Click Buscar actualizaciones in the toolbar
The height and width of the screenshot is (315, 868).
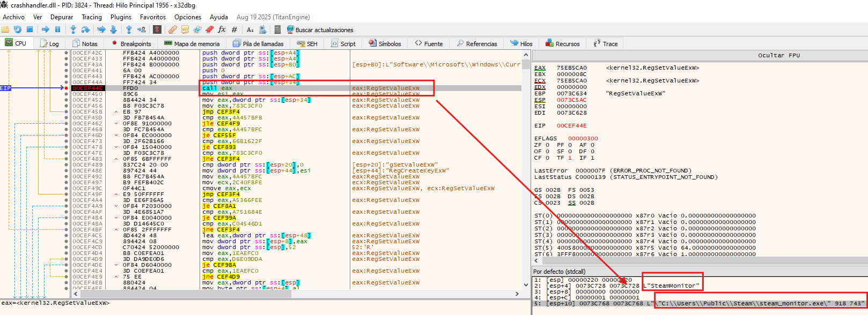click(x=320, y=29)
